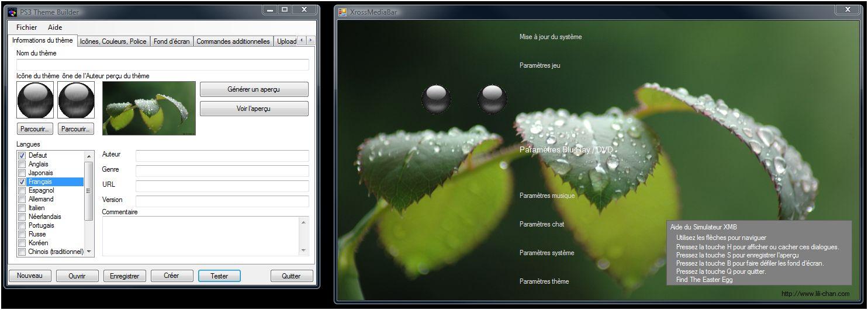Viewport: 868px width, 310px height.
Task: Click the Quitter button
Action: point(292,276)
